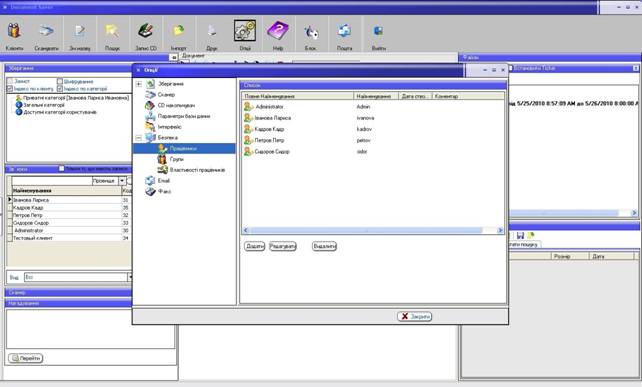Select Тестовый клиент row in the client grid
Screen dimensions: 642x387
tap(68, 238)
